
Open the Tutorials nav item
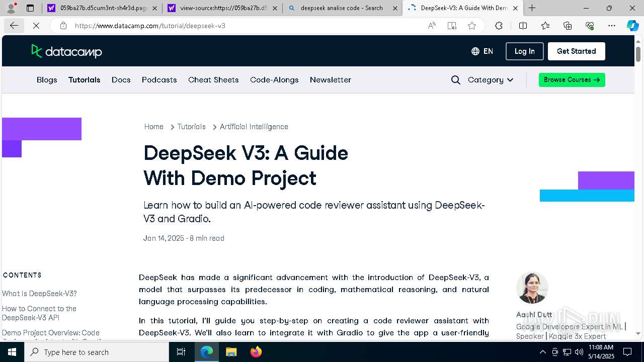[x=85, y=80]
